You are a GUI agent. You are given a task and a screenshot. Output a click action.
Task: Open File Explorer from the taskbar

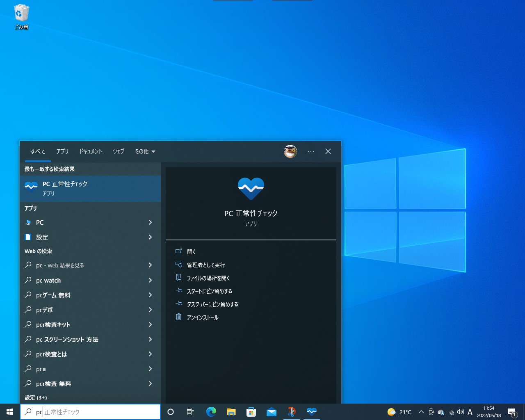[x=231, y=412]
